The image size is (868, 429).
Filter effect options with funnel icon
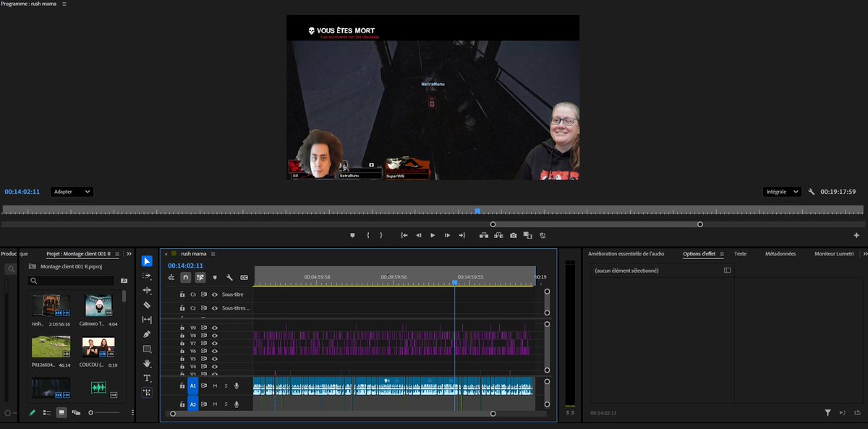(x=827, y=412)
